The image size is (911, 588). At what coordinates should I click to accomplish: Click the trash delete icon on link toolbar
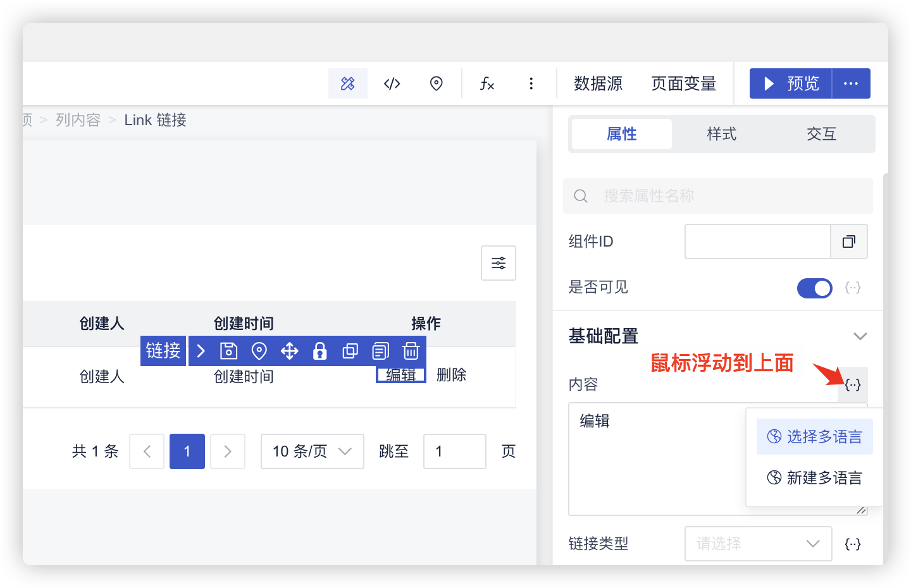[x=411, y=351]
